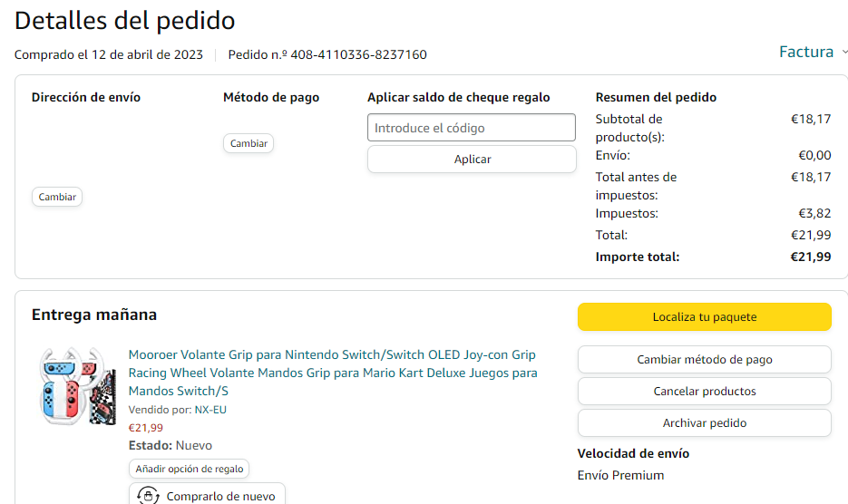Click Cambiar under Método de pago

tap(249, 143)
